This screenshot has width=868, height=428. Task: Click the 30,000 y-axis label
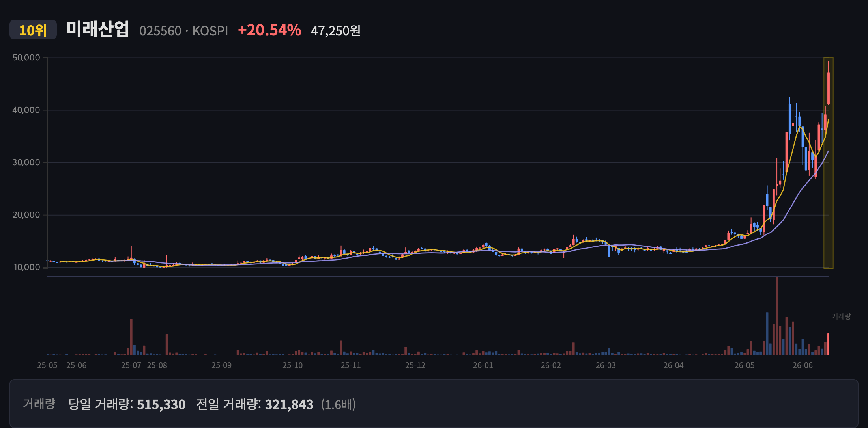coord(26,162)
